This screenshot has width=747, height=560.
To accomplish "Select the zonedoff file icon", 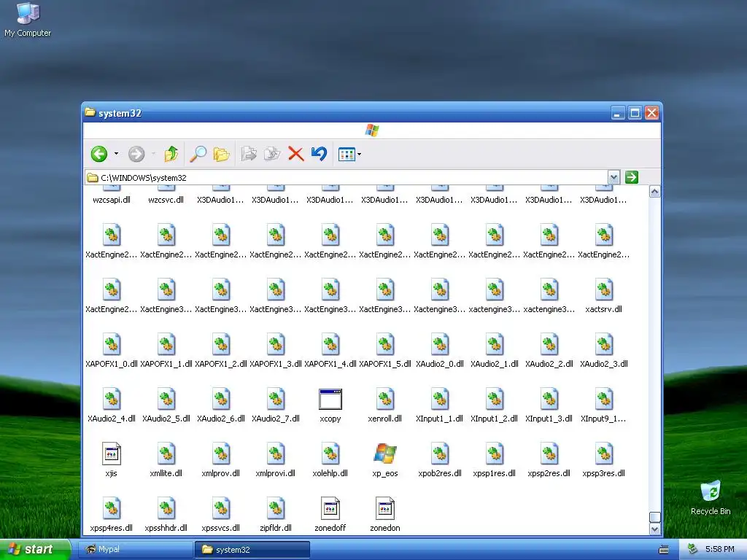I will [330, 508].
